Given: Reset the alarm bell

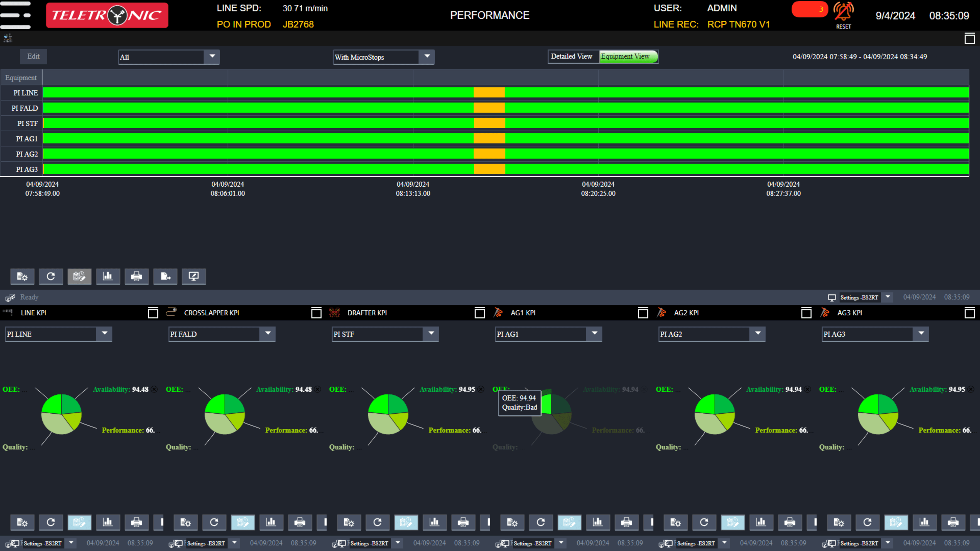Looking at the screenshot, I should click(x=843, y=15).
